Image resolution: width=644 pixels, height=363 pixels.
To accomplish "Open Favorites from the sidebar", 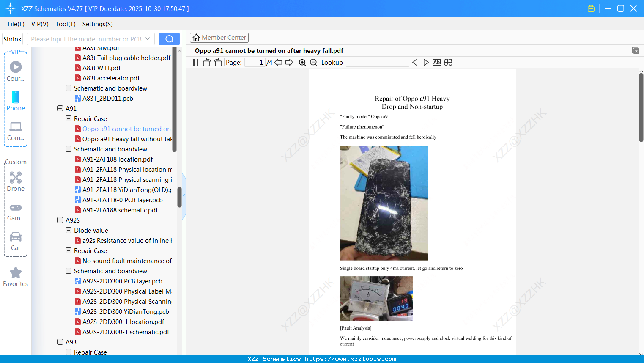I will (x=16, y=277).
